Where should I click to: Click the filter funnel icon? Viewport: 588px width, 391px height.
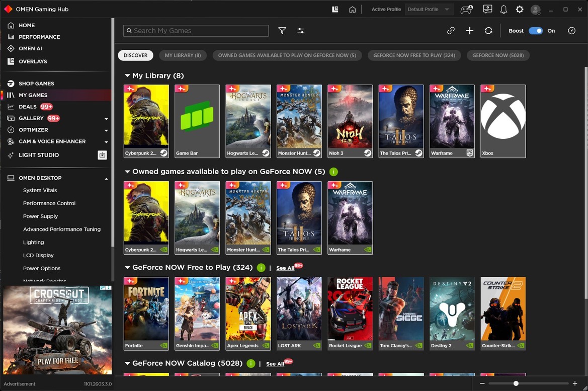coord(282,31)
